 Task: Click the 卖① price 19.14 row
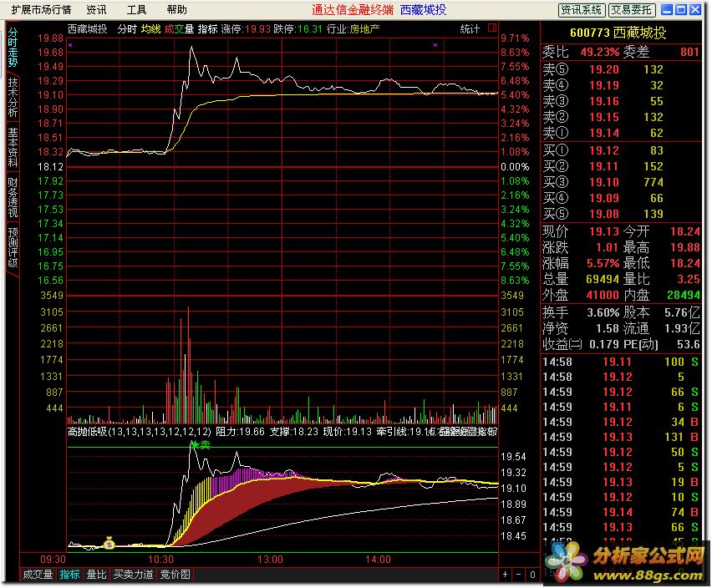click(x=621, y=133)
